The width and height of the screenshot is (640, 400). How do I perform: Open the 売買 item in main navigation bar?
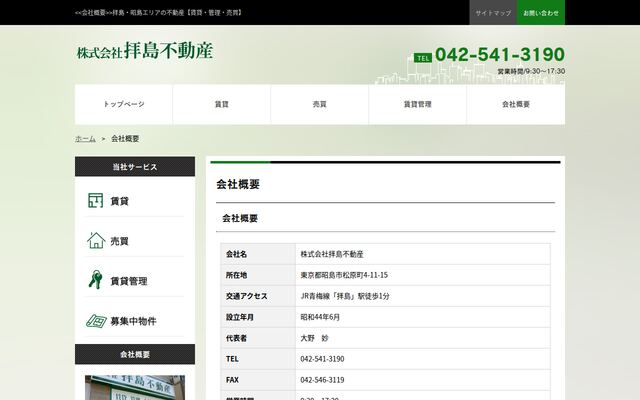[320, 104]
